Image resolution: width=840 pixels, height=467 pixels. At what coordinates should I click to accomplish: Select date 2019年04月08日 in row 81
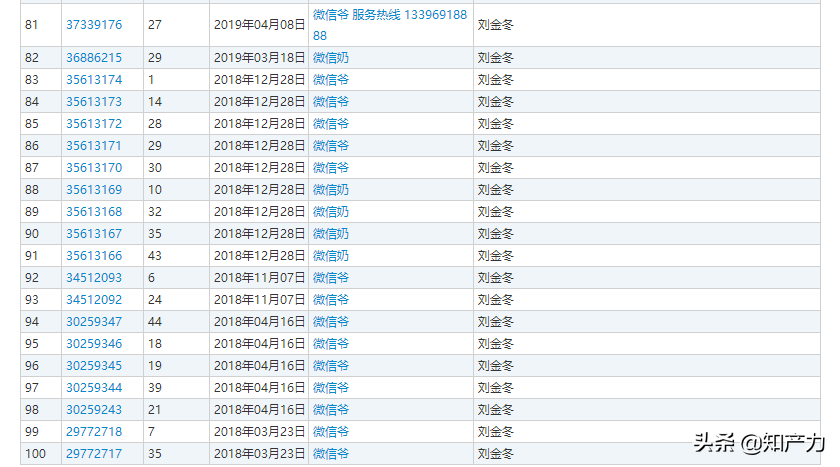point(259,25)
